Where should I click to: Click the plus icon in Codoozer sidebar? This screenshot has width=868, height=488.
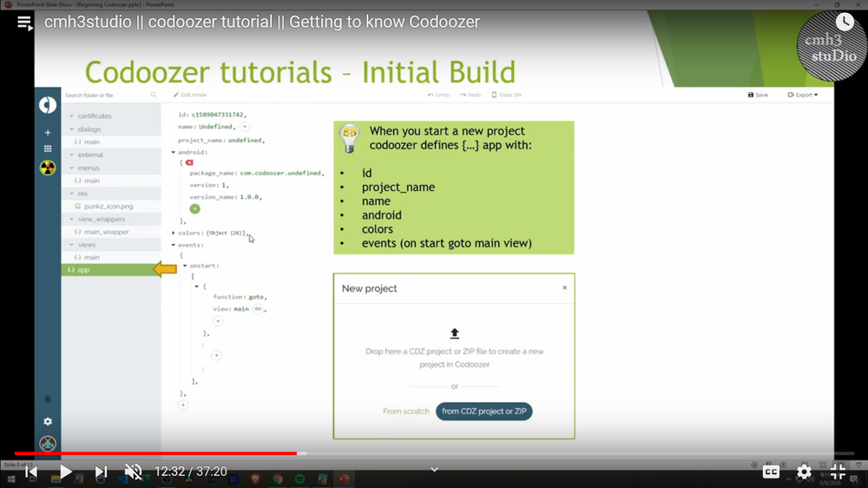click(x=48, y=133)
